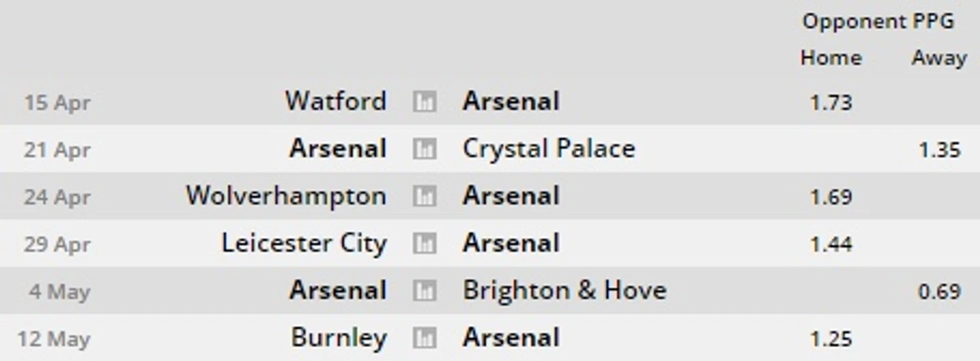Viewport: 980px width, 361px height.
Task: Open stats icon for Wolverhampton vs Arsenal
Action: (424, 197)
